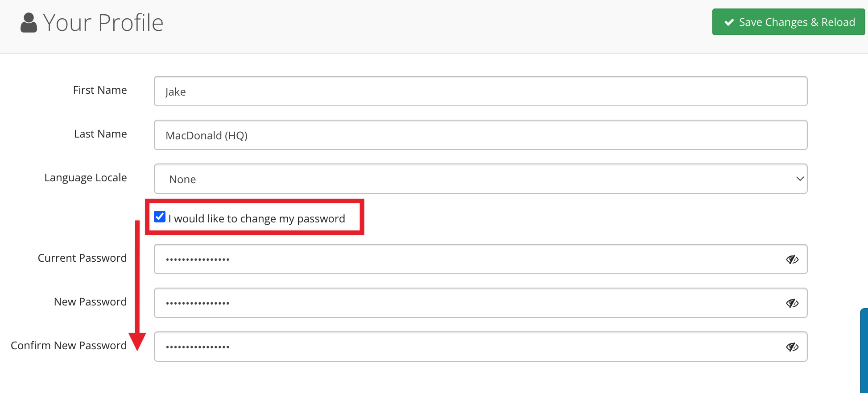Open the Language Locale dropdown showing None
This screenshot has width=868, height=393.
click(480, 179)
